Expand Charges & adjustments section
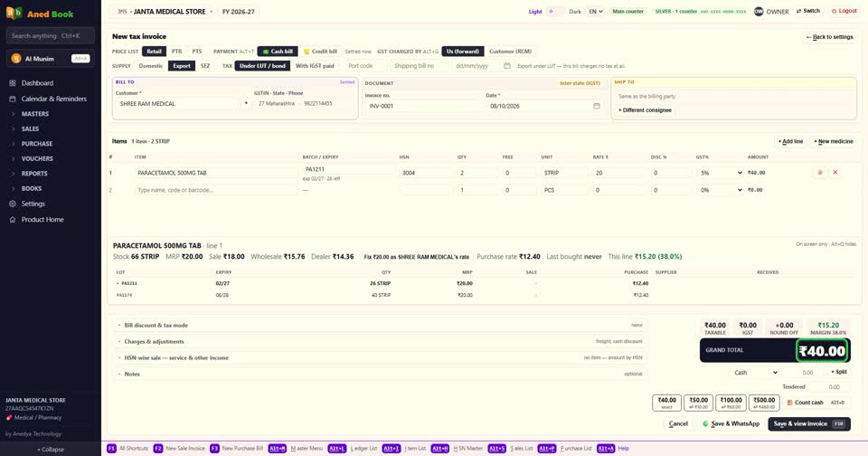Image resolution: width=868 pixels, height=456 pixels. point(380,341)
